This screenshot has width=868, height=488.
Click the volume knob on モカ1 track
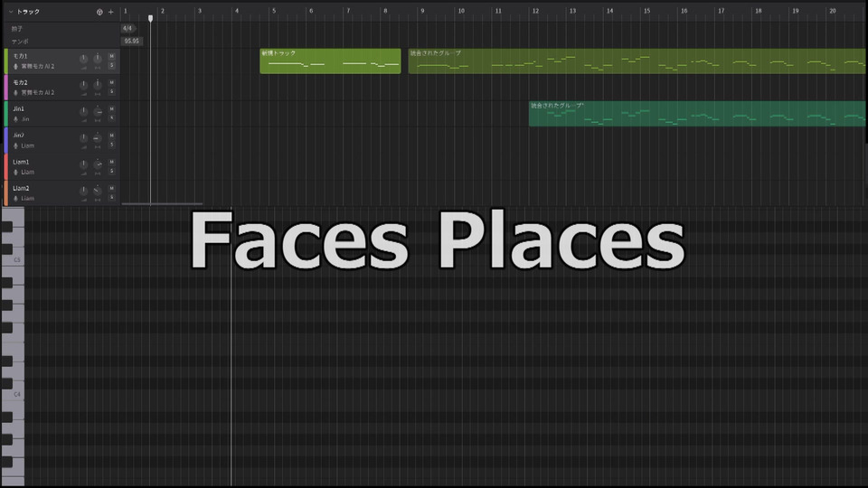[x=83, y=60]
